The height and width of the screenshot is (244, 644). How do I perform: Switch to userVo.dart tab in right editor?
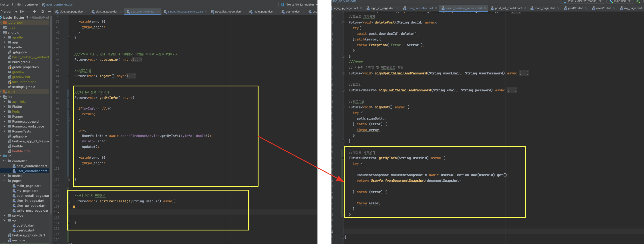pos(603,8)
